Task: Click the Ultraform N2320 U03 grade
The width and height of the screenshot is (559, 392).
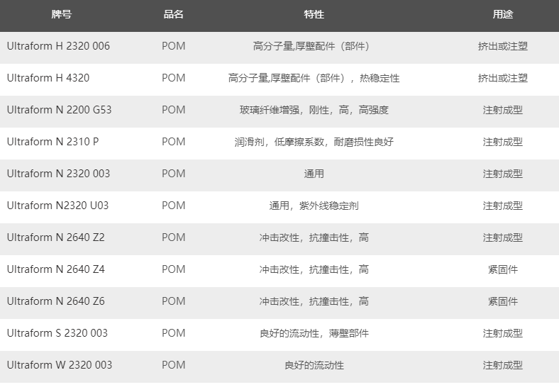Action: [x=57, y=206]
